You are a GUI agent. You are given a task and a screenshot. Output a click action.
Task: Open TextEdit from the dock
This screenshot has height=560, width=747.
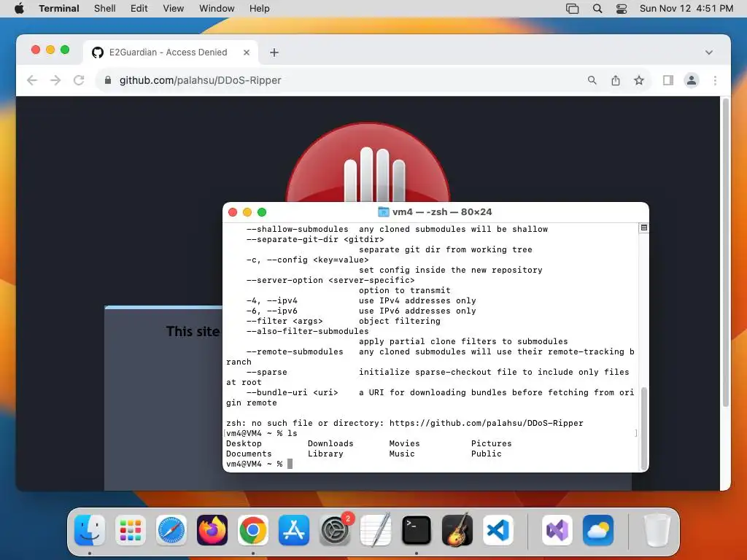(376, 530)
